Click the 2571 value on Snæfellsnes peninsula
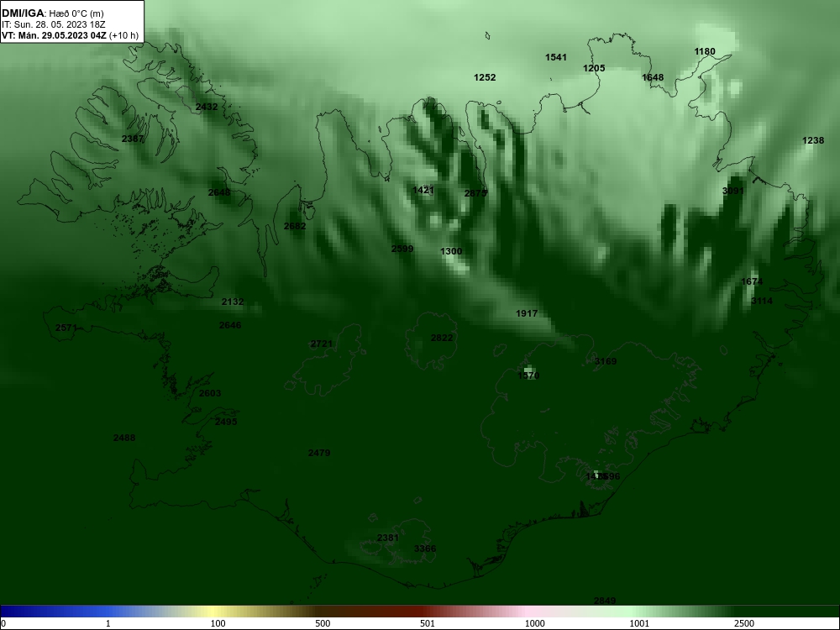 pos(66,328)
